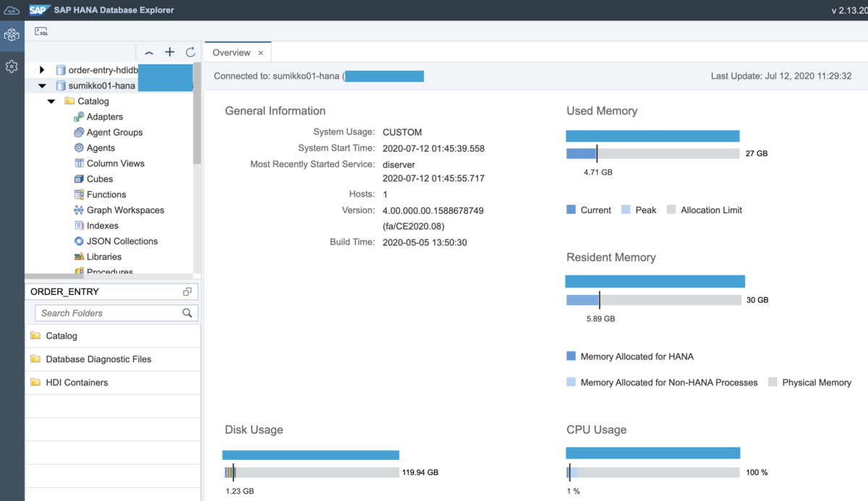Switch to the Overview tab

(231, 53)
